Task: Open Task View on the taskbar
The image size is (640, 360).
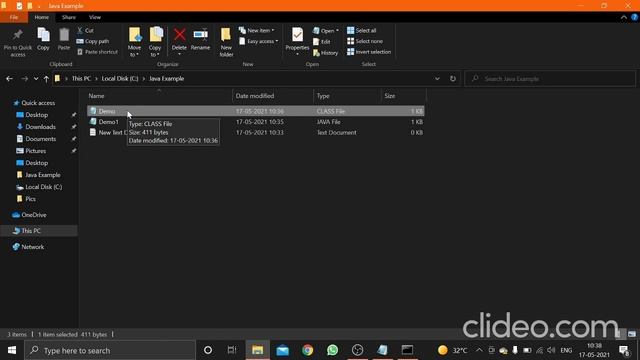Action: point(232,350)
